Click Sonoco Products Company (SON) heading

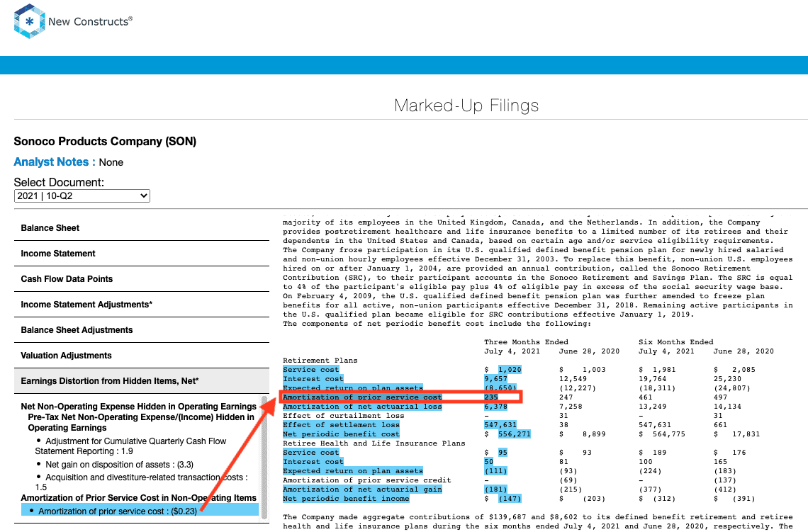[x=105, y=141]
